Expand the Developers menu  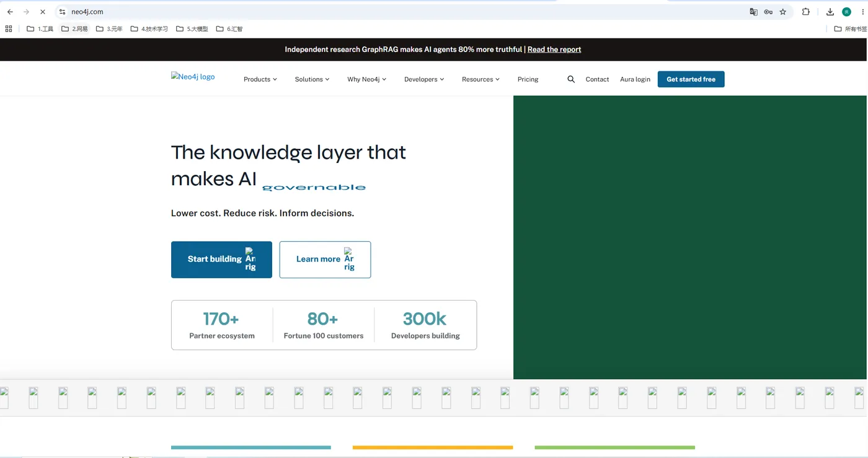424,79
